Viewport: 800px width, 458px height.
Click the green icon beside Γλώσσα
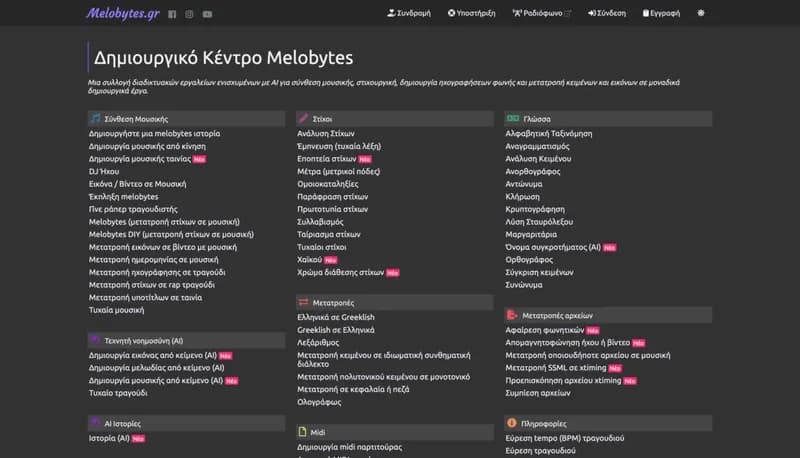[x=513, y=118]
